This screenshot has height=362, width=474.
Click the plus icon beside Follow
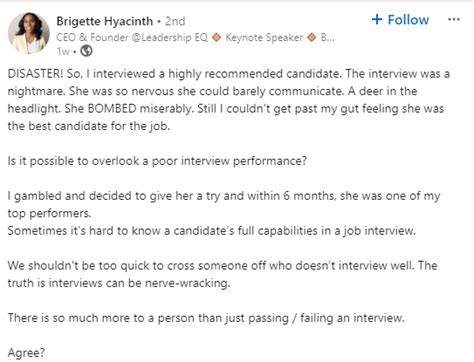coord(377,19)
